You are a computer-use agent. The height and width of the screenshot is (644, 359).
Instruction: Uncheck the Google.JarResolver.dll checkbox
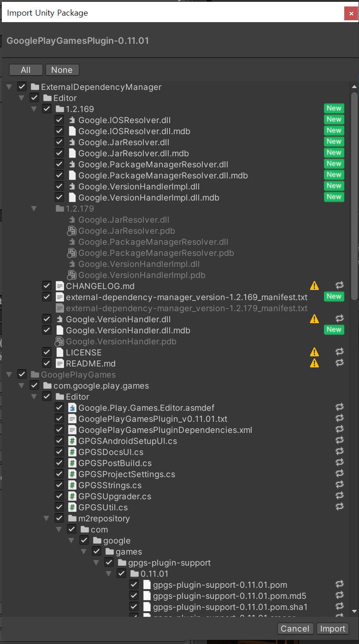(59, 142)
